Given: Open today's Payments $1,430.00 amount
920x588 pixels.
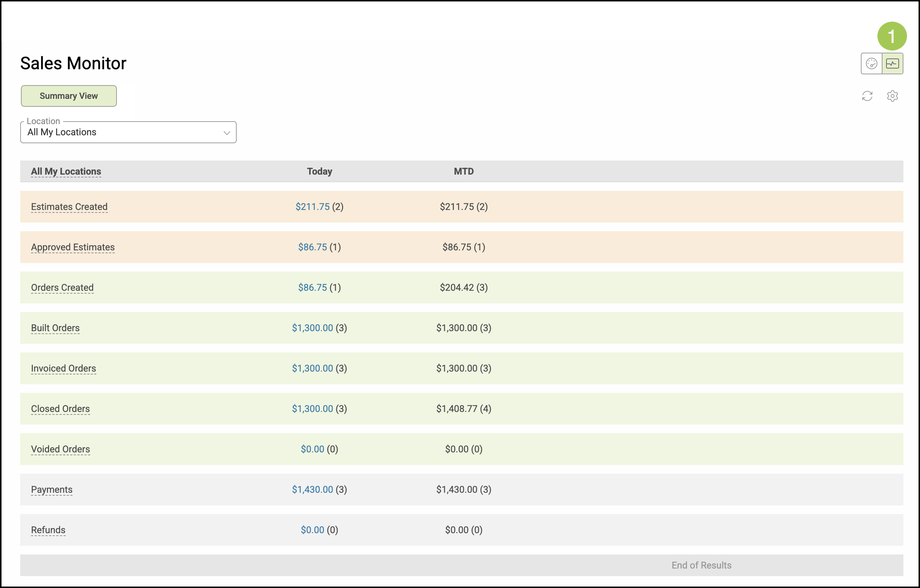Looking at the screenshot, I should (x=312, y=490).
